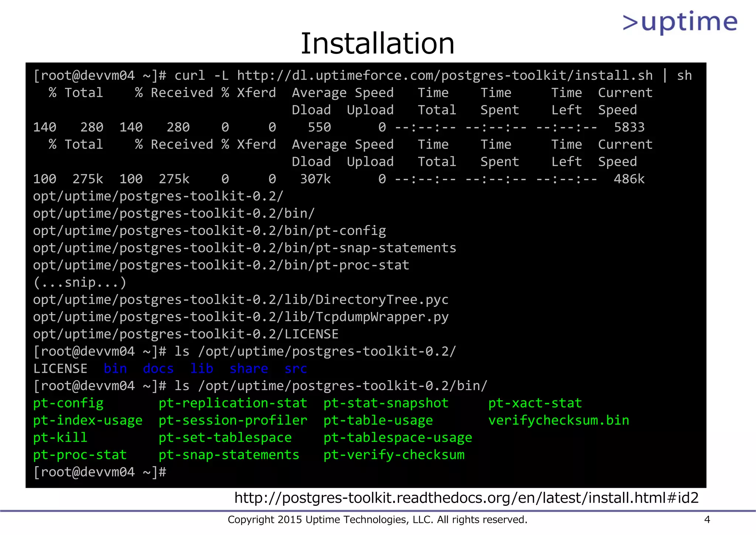Click the pt-replication-stat entry

pyautogui.click(x=233, y=403)
